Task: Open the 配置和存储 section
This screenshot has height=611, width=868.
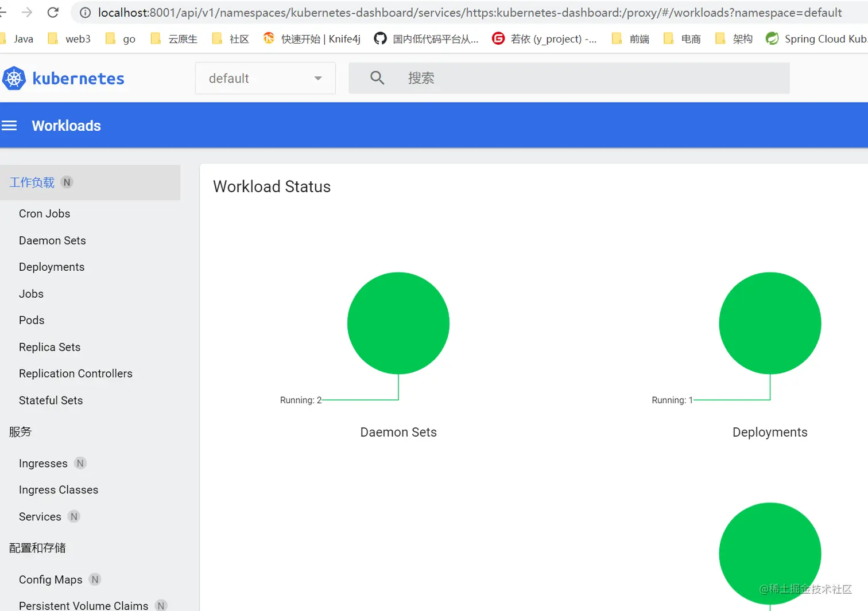Action: coord(38,548)
